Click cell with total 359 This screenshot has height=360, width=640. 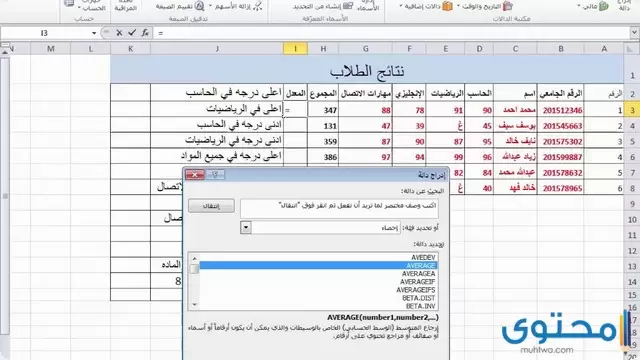323,141
